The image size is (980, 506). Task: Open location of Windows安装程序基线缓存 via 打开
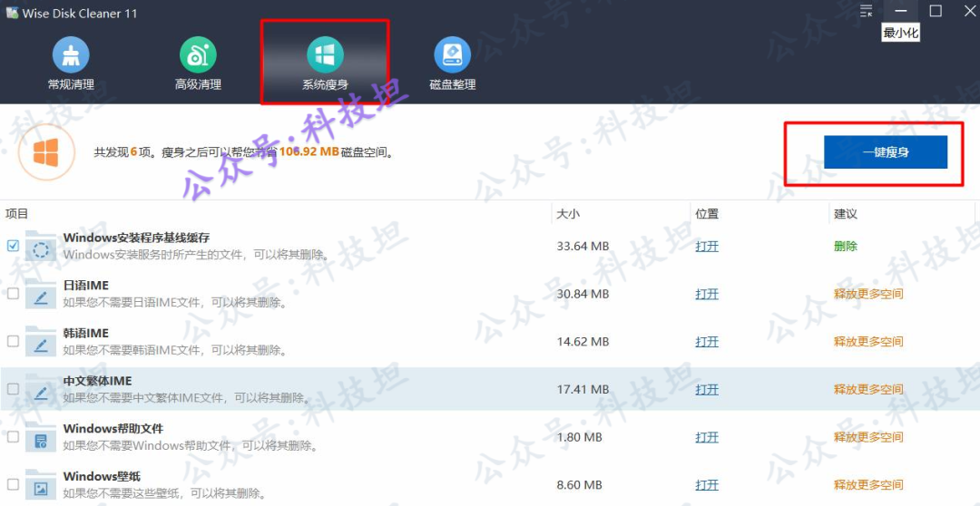tap(707, 246)
